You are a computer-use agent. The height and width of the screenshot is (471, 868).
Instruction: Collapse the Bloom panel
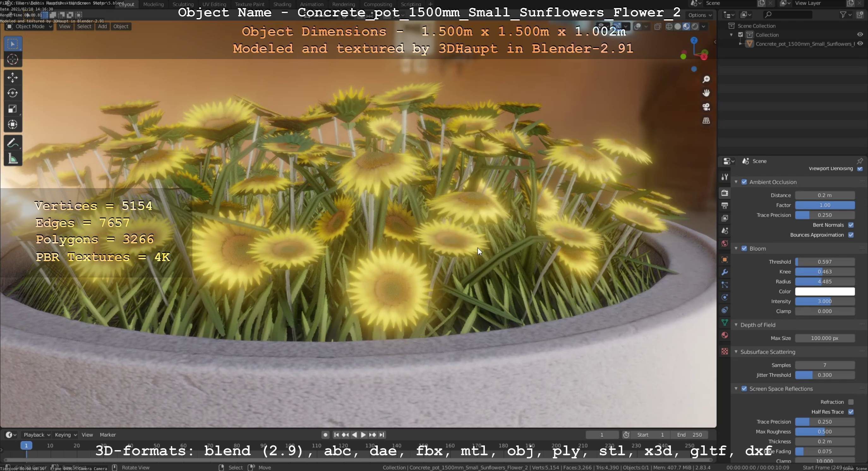point(736,248)
